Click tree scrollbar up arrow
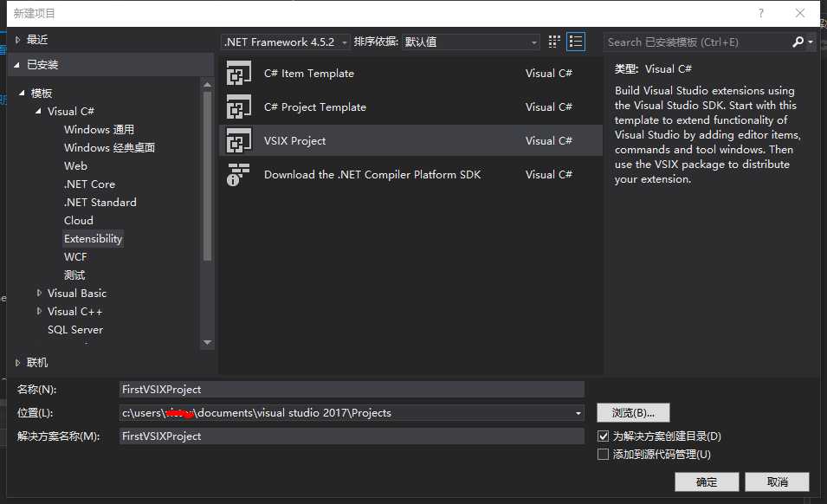This screenshot has height=504, width=827. point(207,84)
